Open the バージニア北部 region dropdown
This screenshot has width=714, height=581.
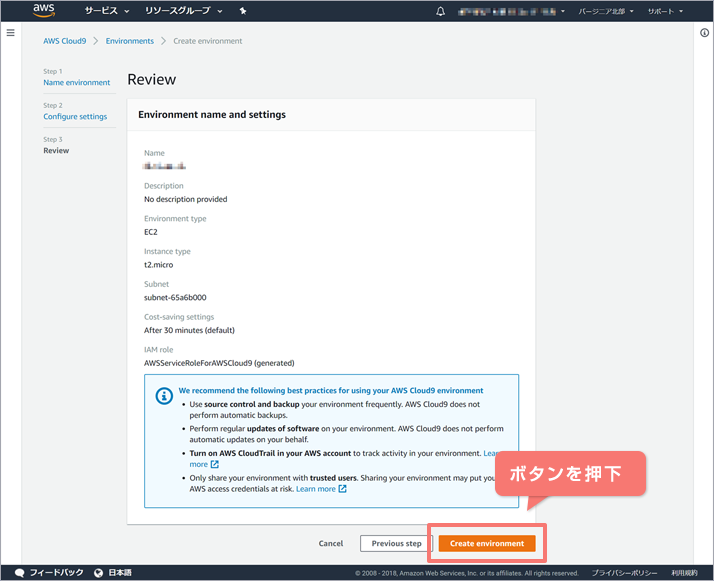(x=606, y=11)
